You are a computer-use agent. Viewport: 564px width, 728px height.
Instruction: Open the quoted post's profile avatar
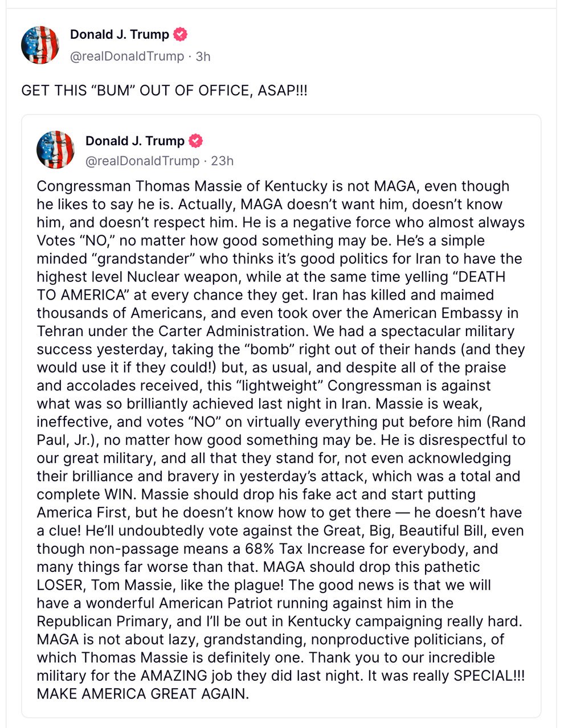click(x=56, y=150)
